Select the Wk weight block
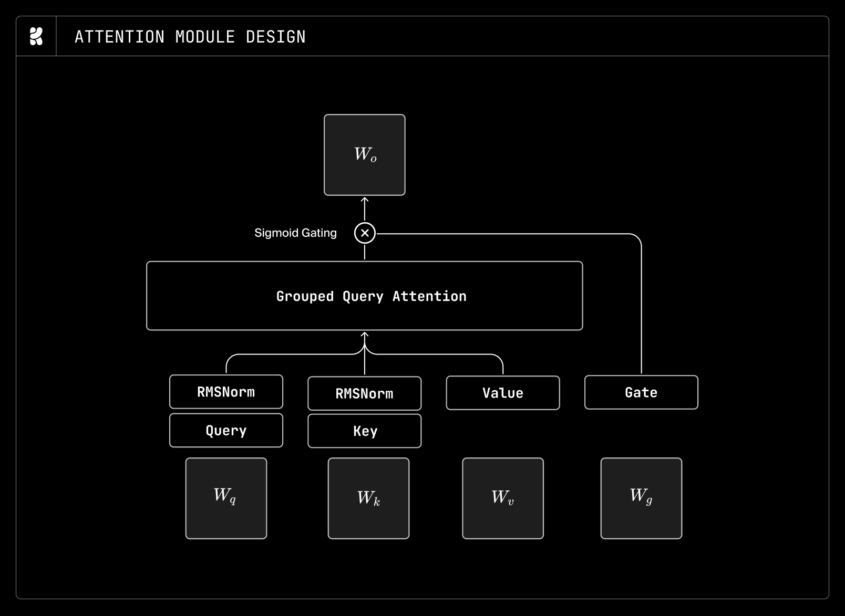 tap(368, 498)
